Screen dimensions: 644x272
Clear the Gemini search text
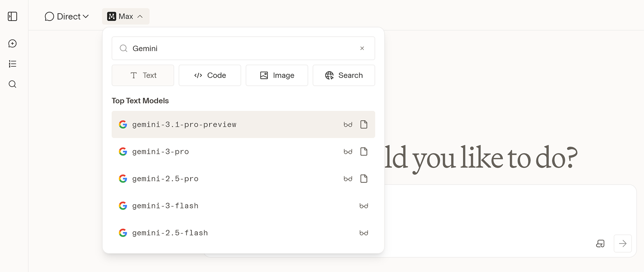(362, 48)
